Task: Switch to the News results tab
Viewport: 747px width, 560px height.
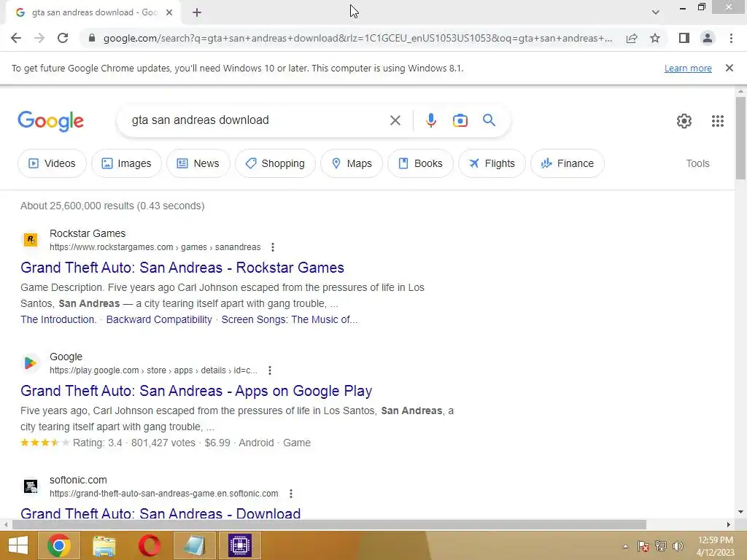Action: 198,163
